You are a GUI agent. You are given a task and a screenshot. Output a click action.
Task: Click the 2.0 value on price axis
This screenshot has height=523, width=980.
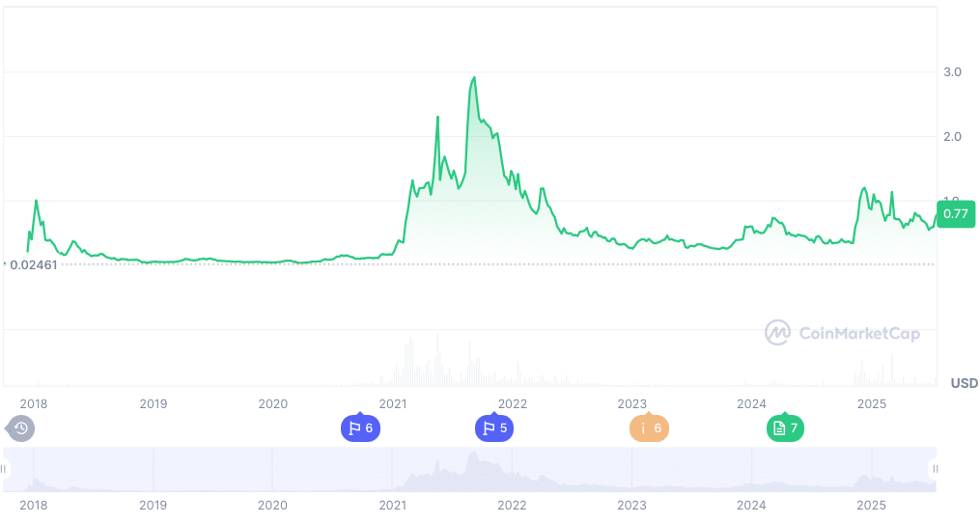click(952, 136)
